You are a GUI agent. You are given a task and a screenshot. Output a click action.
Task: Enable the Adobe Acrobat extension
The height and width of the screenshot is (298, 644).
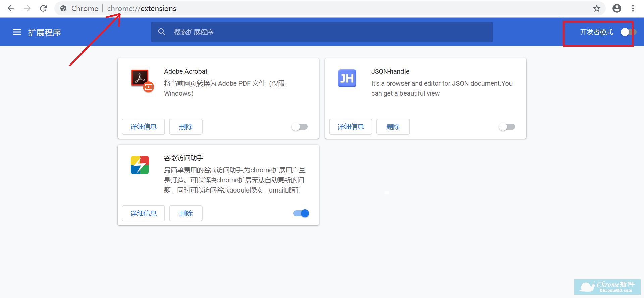coord(300,127)
